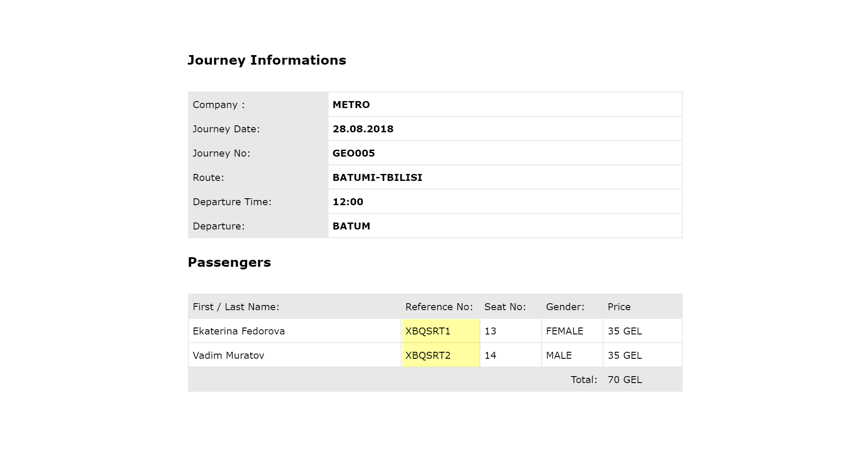Click the Journey Informations heading
Image resolution: width=868 pixels, height=452 pixels.
tap(267, 60)
